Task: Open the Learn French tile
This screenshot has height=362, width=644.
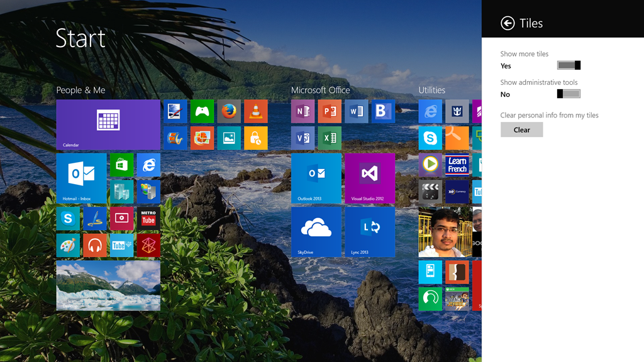Action: [x=457, y=165]
